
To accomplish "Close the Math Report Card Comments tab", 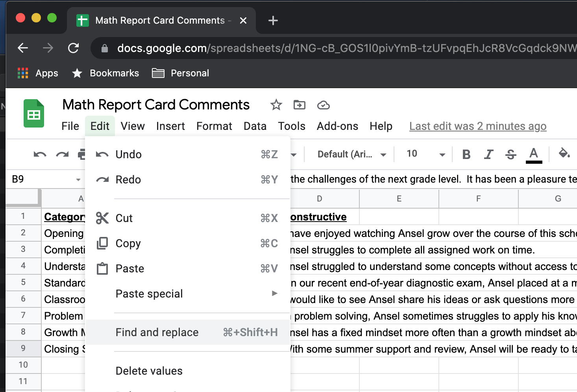I will pos(243,20).
